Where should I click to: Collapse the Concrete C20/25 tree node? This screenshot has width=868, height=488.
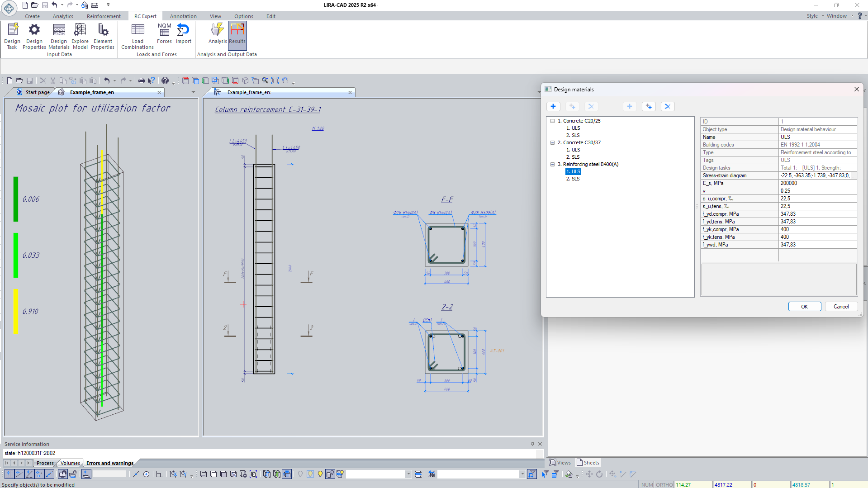552,121
